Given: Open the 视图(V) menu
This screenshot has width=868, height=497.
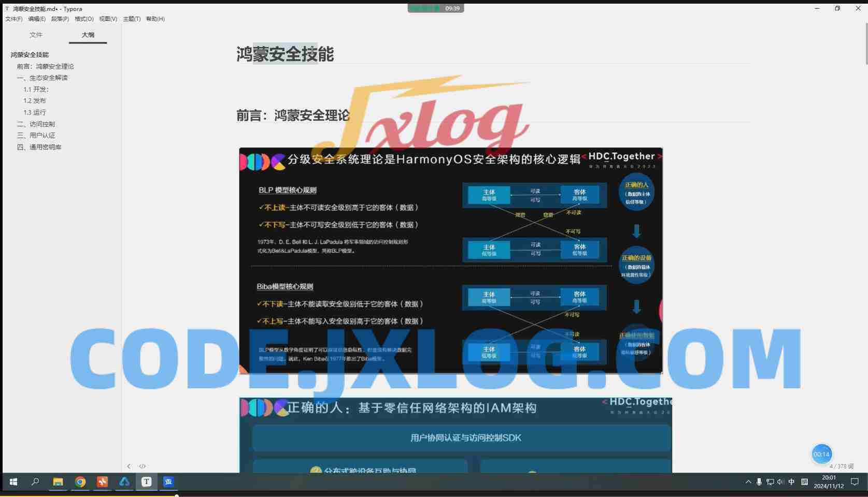Looking at the screenshot, I should coord(107,19).
